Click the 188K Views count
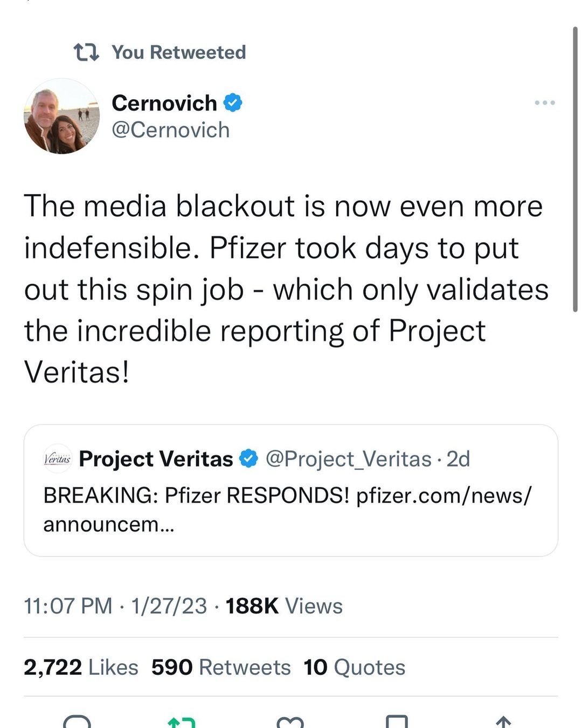 (x=284, y=606)
